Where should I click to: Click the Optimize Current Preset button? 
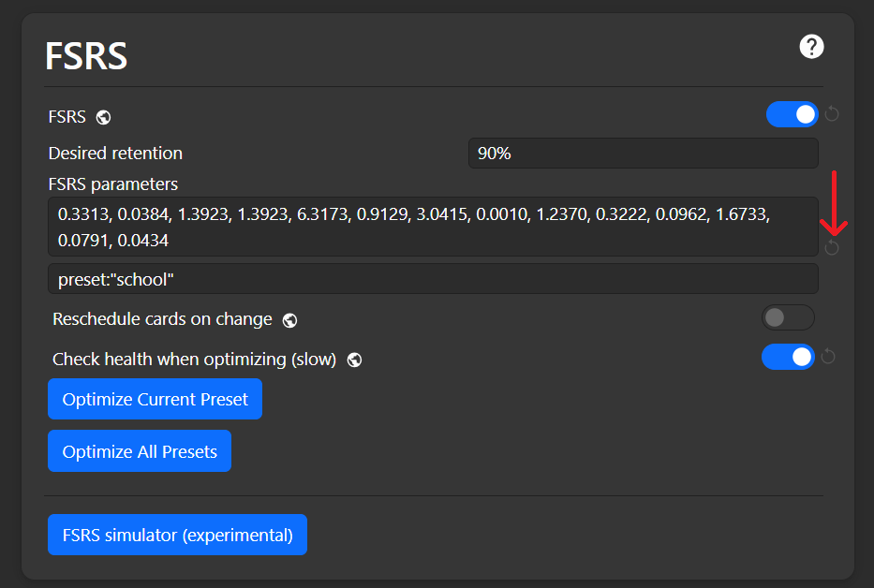pyautogui.click(x=155, y=399)
